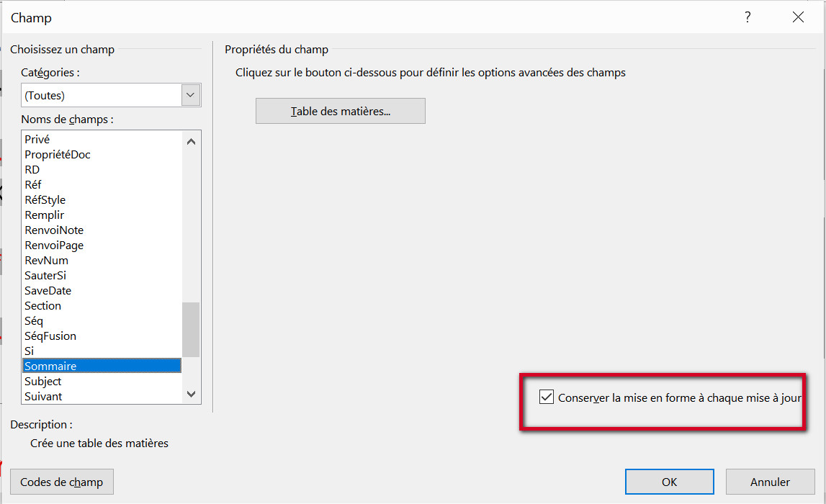The height and width of the screenshot is (504, 826).
Task: Toggle Conserver la mise en forme checkbox
Action: click(547, 397)
